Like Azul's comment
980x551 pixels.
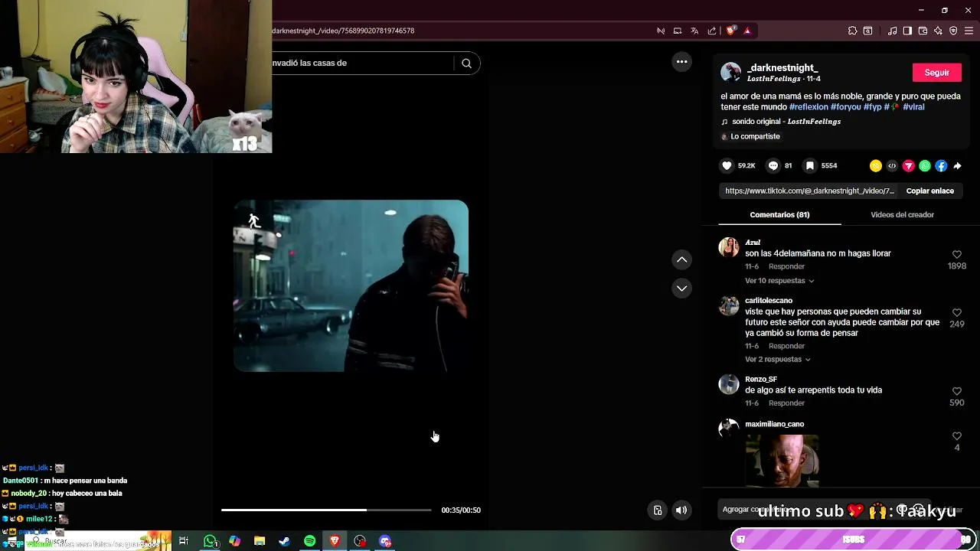956,254
